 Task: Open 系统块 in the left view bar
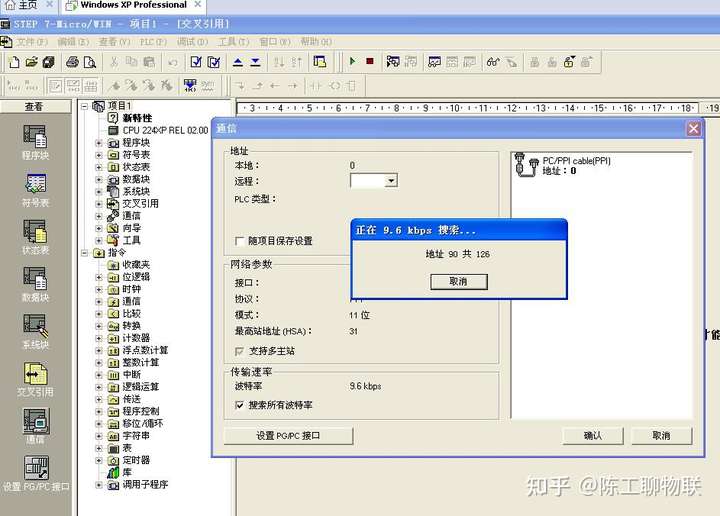point(35,331)
